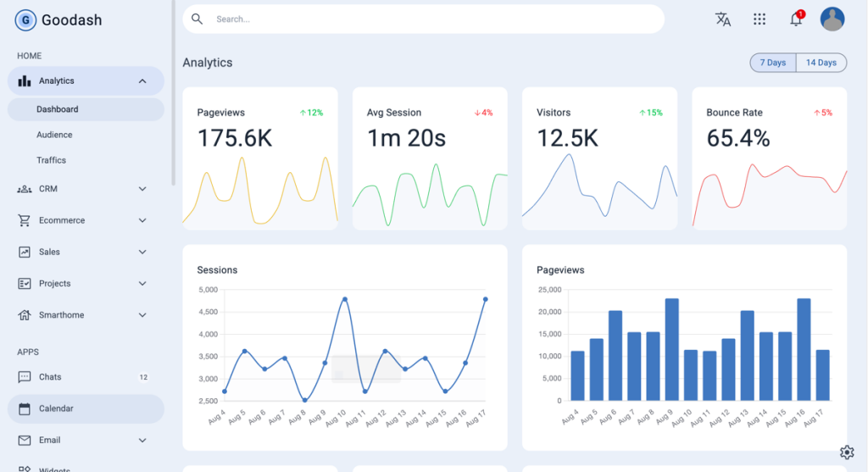Click the translate language icon
The width and height of the screenshot is (868, 472).
(x=722, y=19)
